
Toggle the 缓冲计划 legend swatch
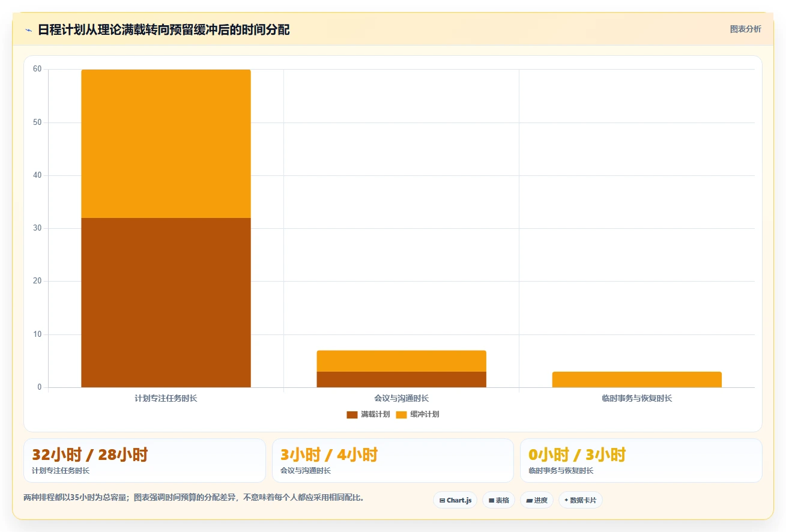[x=401, y=415]
